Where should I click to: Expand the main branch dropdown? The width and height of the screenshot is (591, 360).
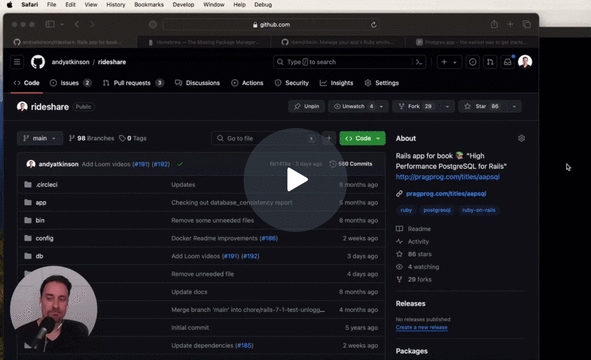coord(40,138)
